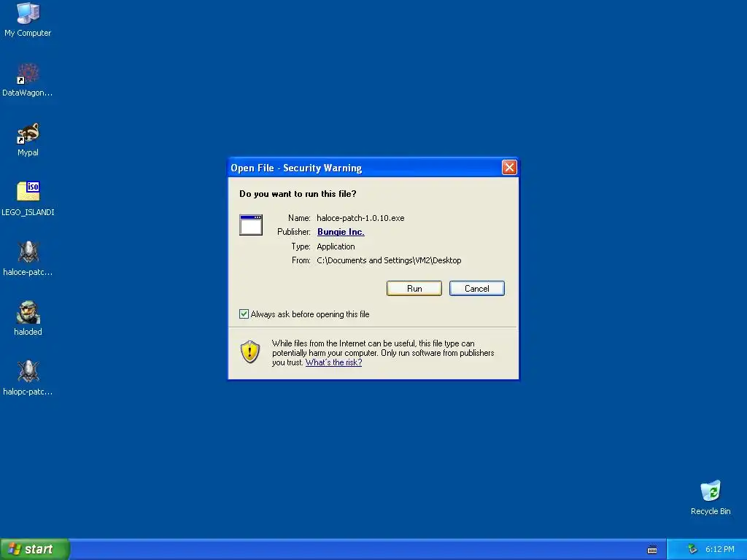Open the Bungie Inc. publisher link
Viewport: 747px width, 560px height.
pyautogui.click(x=341, y=232)
